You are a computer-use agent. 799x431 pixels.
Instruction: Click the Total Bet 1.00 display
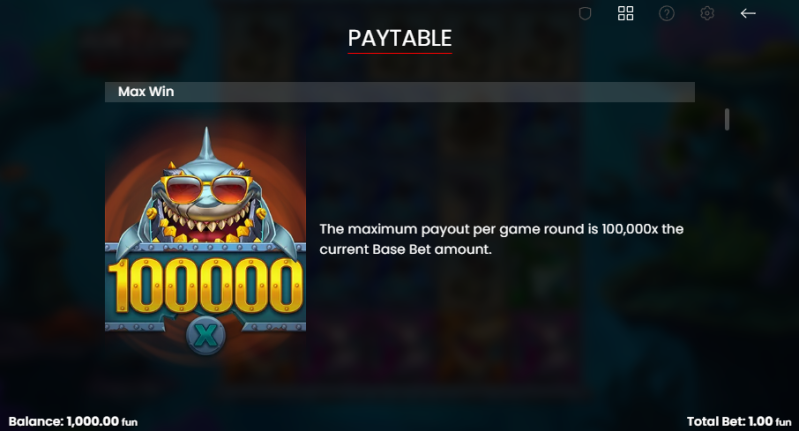pyautogui.click(x=739, y=421)
